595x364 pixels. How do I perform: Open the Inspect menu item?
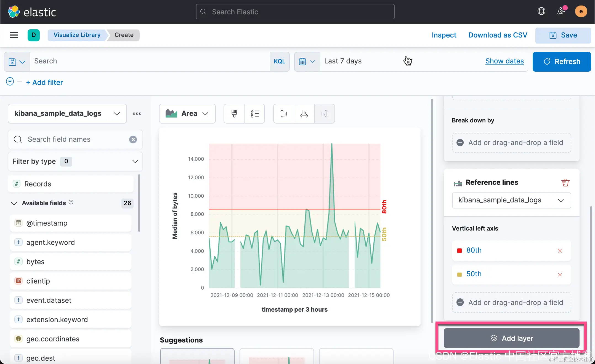[x=444, y=35]
